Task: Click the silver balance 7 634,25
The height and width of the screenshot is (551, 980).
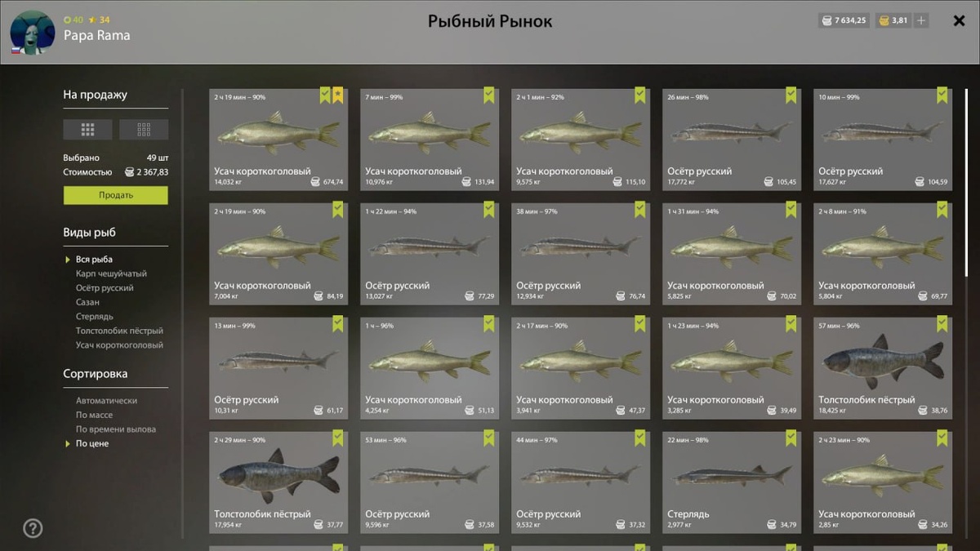Action: pos(844,20)
